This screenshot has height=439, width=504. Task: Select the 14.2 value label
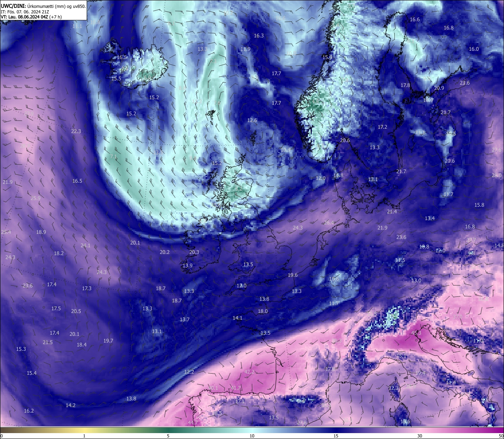[x=70, y=406]
